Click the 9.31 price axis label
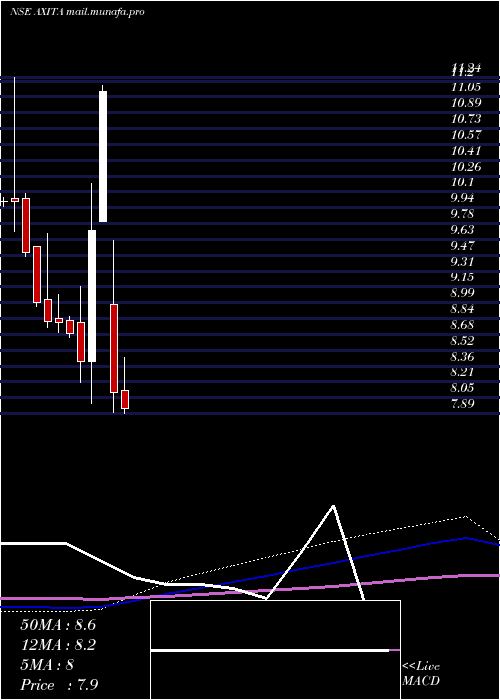500x700 pixels. [462, 261]
